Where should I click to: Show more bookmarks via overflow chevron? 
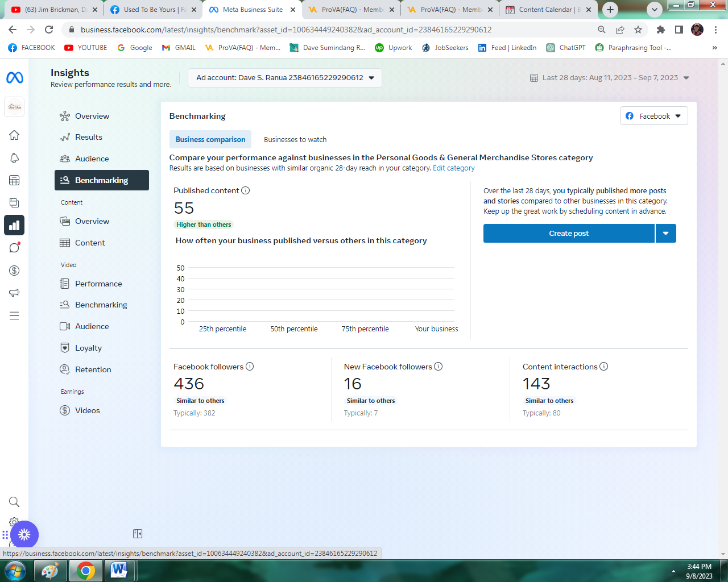point(715,48)
